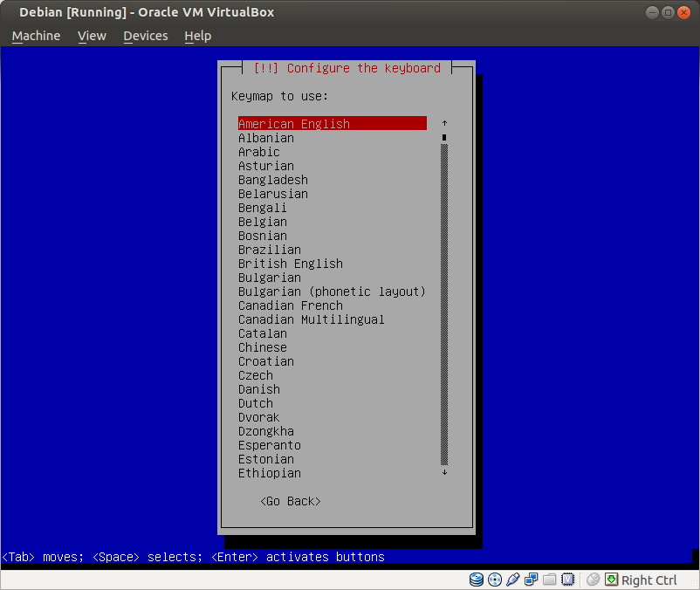The image size is (700, 590).
Task: Open the Devices menu
Action: pos(145,36)
